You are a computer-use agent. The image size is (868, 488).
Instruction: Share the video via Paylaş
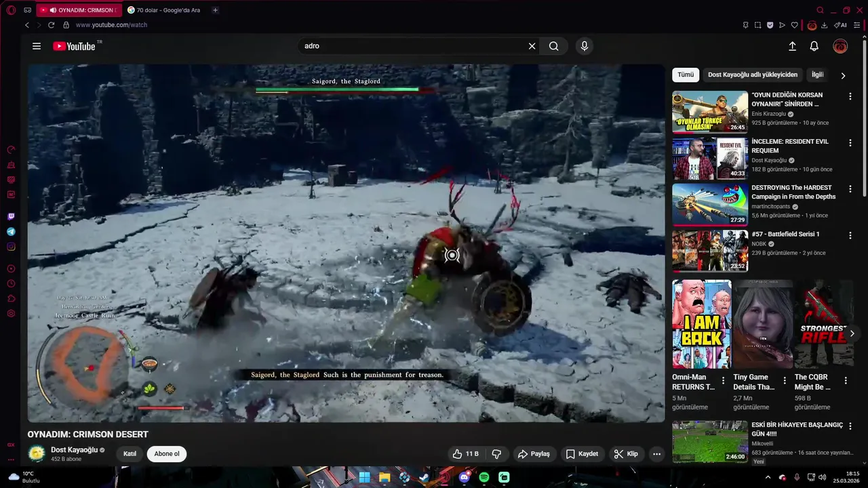click(x=534, y=454)
